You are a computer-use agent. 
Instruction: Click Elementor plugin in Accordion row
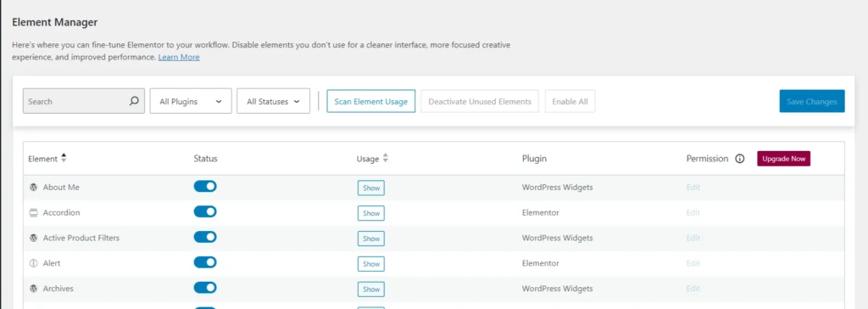tap(540, 212)
